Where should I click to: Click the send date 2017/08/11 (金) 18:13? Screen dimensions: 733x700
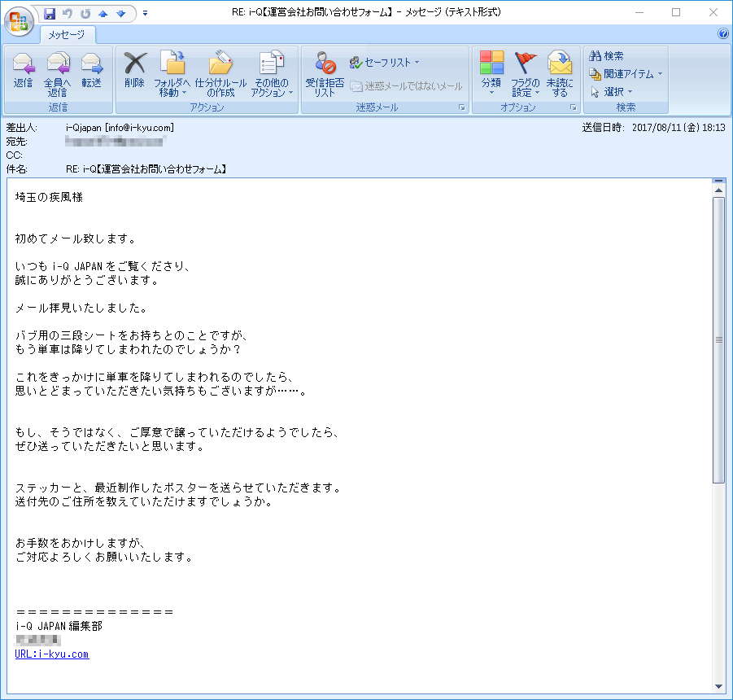tap(678, 128)
